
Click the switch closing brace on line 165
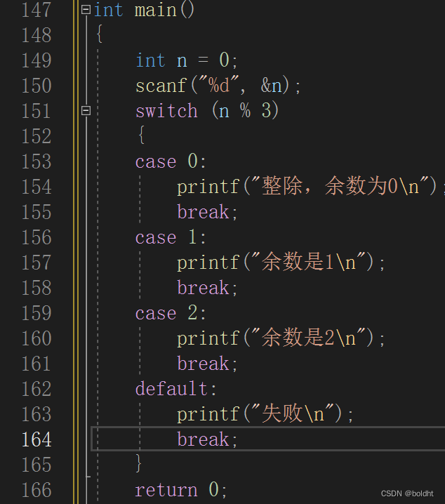tap(138, 463)
